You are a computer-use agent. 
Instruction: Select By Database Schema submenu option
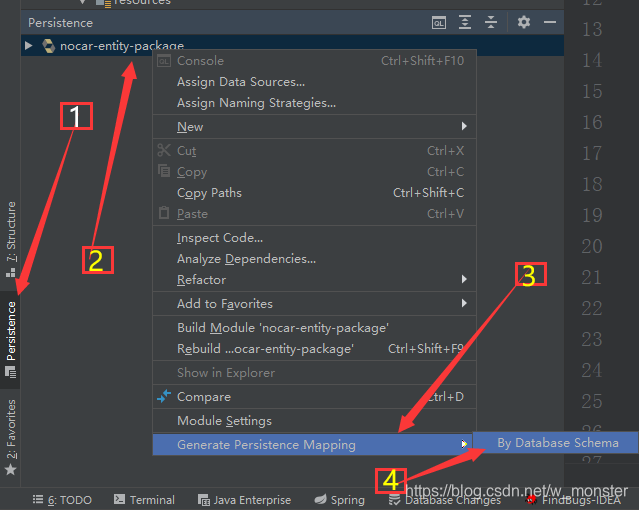coord(555,443)
